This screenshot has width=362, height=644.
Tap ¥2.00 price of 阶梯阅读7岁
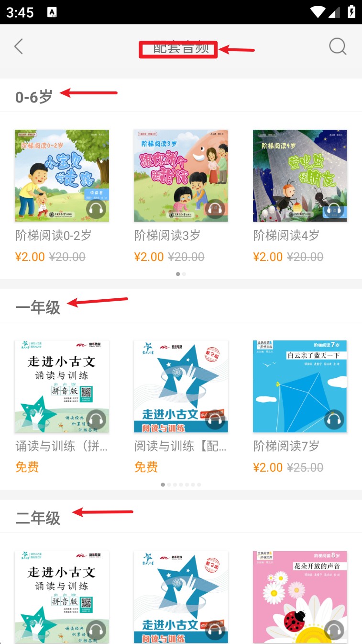(x=269, y=467)
